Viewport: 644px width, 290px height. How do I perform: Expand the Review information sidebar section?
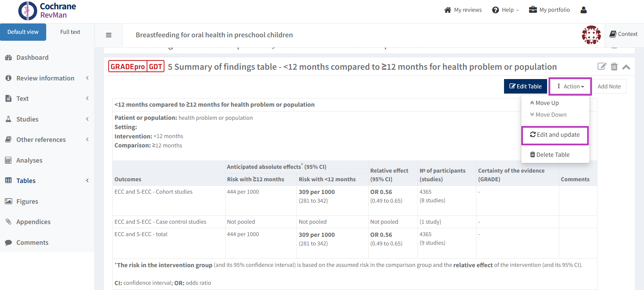pyautogui.click(x=46, y=78)
